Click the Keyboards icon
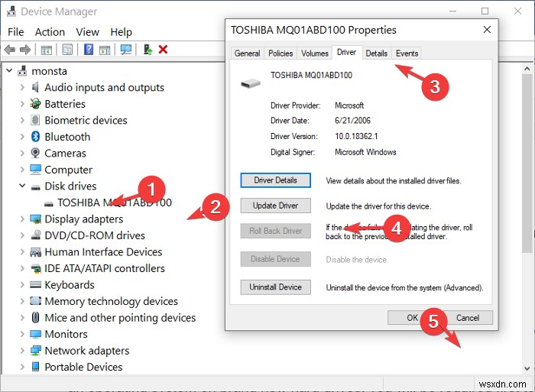 pyautogui.click(x=35, y=284)
